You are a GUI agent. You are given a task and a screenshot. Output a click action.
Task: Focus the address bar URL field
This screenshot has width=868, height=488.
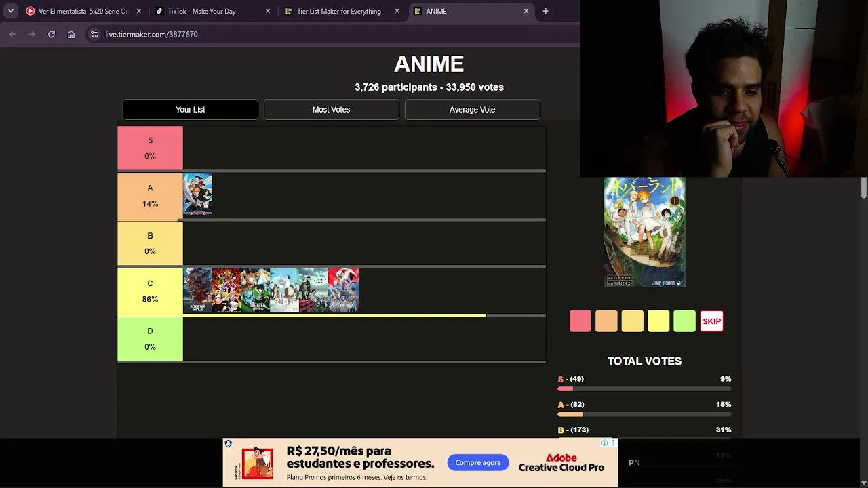(x=332, y=34)
